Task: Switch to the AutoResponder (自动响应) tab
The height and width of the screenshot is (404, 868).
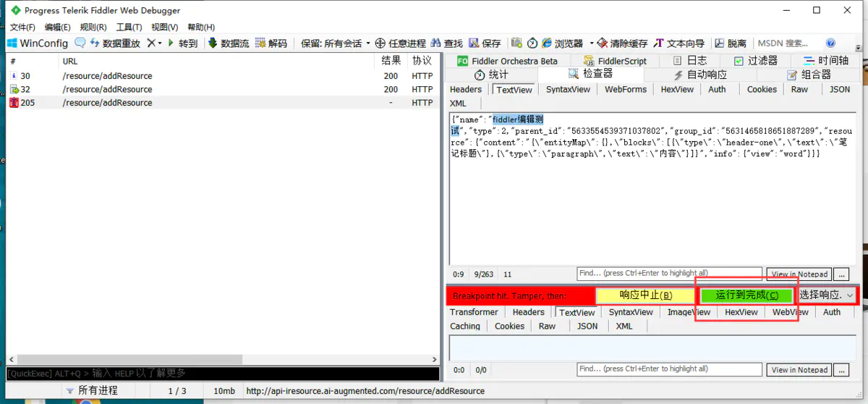Action: click(700, 75)
